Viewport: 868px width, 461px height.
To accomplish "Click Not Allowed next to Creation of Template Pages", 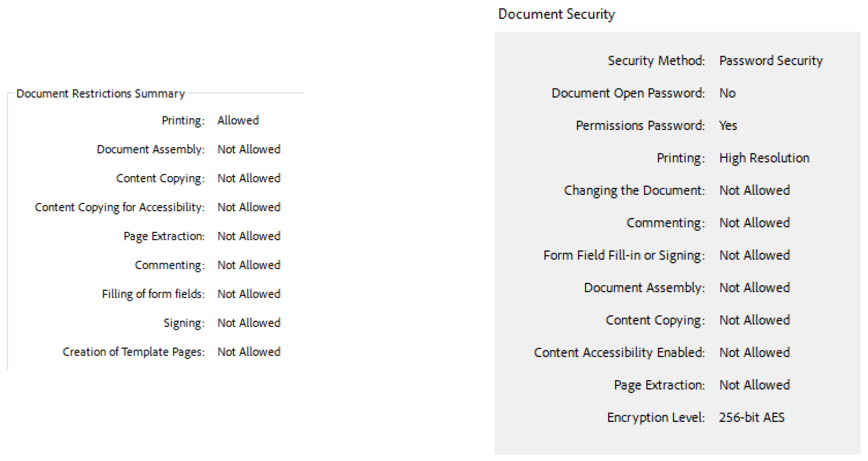I will [249, 352].
